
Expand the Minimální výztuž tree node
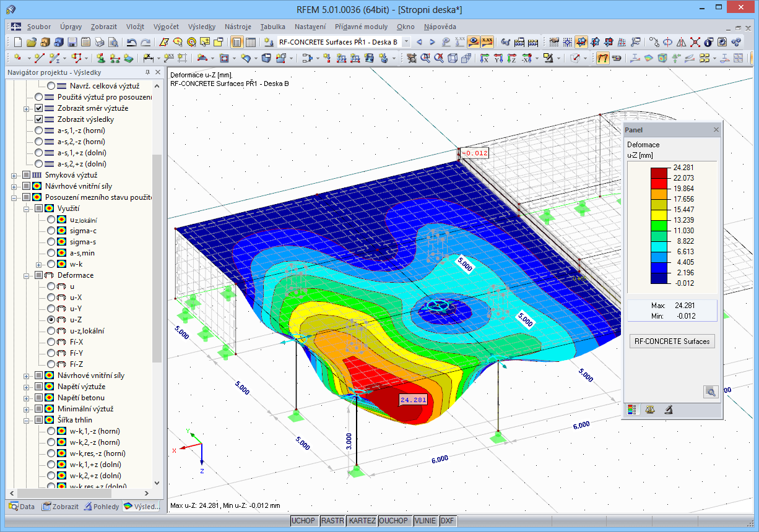click(27, 409)
